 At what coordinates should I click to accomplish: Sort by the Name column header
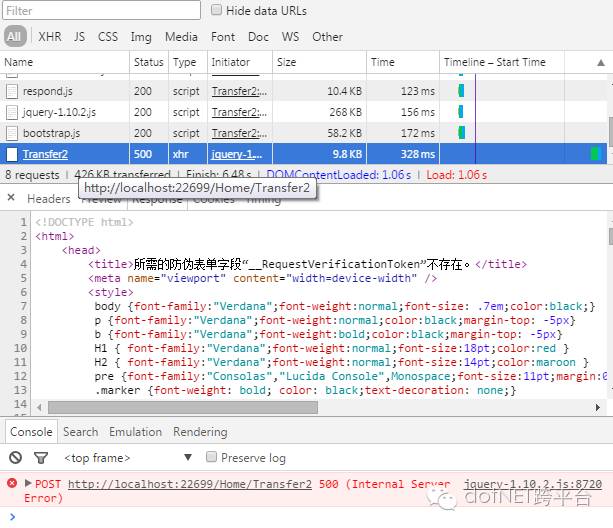click(65, 62)
